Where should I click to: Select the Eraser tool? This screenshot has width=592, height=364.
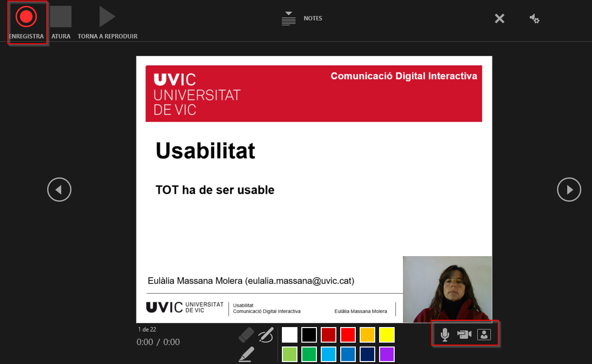246,335
